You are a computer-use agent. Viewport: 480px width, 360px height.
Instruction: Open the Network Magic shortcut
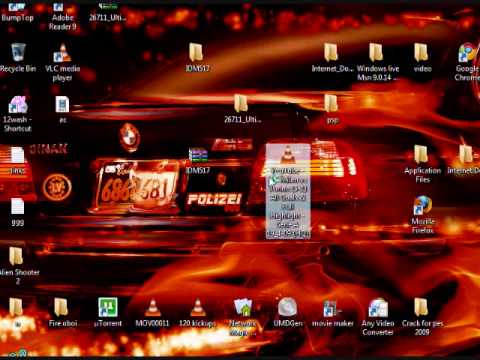(x=243, y=317)
